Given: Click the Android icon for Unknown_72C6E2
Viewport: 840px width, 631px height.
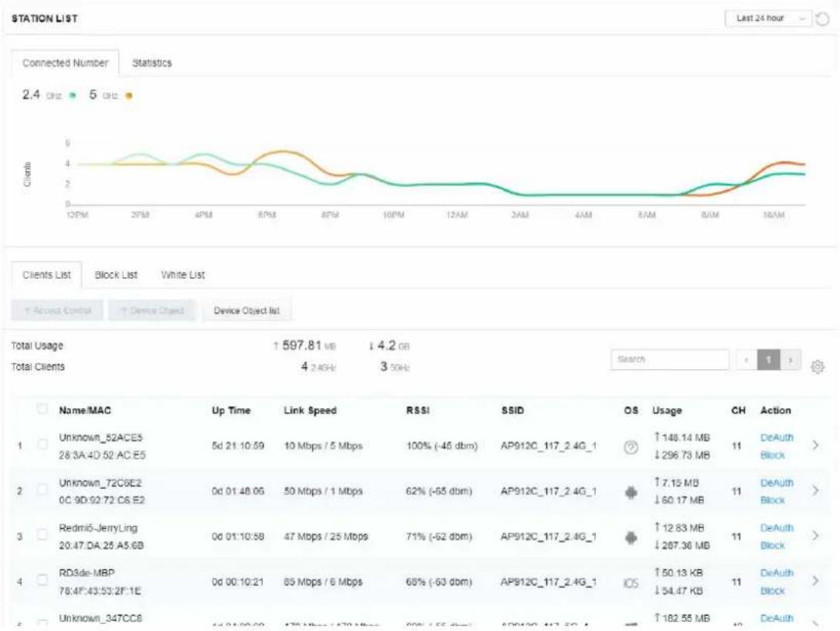Looking at the screenshot, I should [x=631, y=492].
